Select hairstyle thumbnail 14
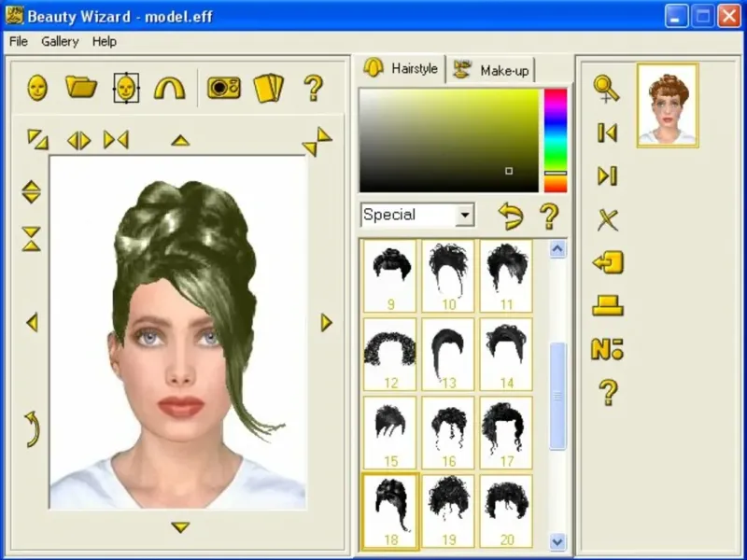 (x=506, y=355)
